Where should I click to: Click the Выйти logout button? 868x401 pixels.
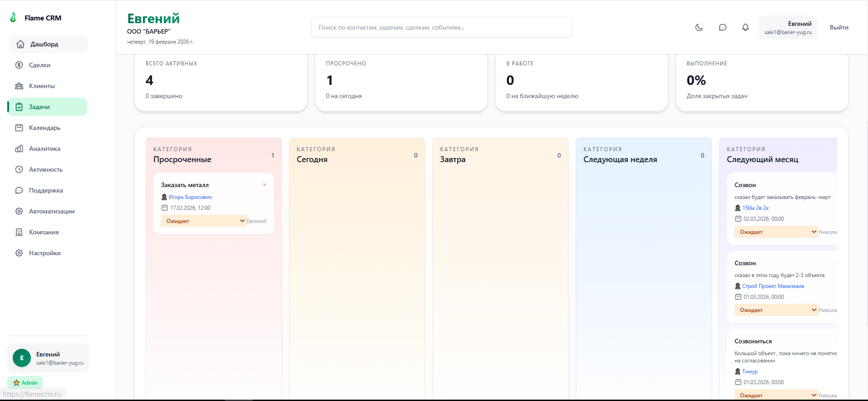tap(839, 27)
